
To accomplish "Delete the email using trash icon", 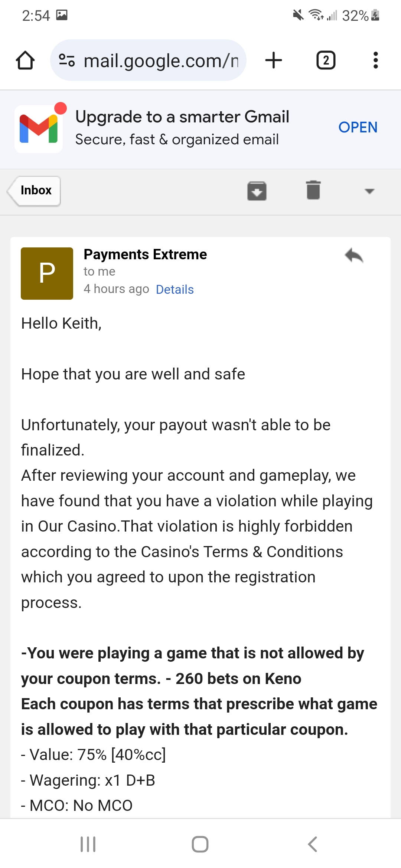I will (313, 190).
